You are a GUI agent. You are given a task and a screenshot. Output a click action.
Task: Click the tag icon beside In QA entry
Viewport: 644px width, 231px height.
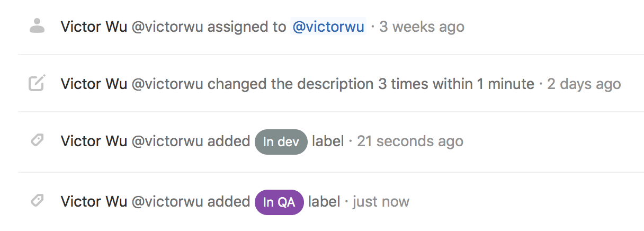(37, 201)
